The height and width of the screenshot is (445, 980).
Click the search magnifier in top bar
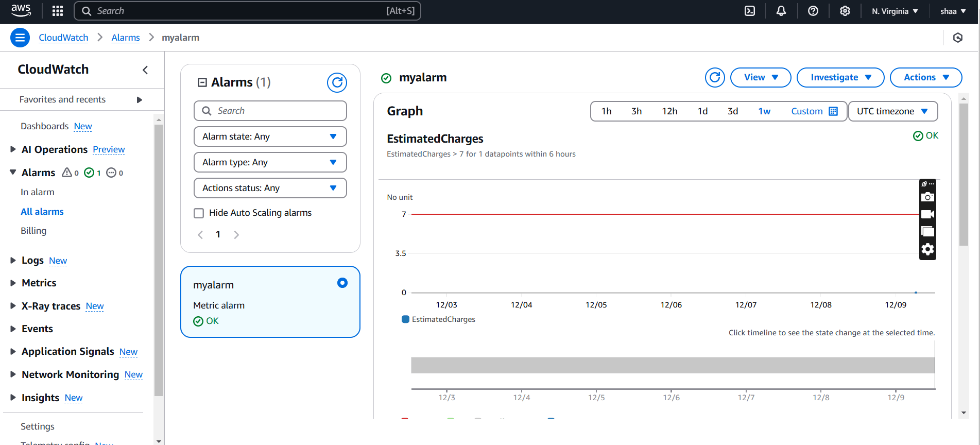click(x=87, y=11)
